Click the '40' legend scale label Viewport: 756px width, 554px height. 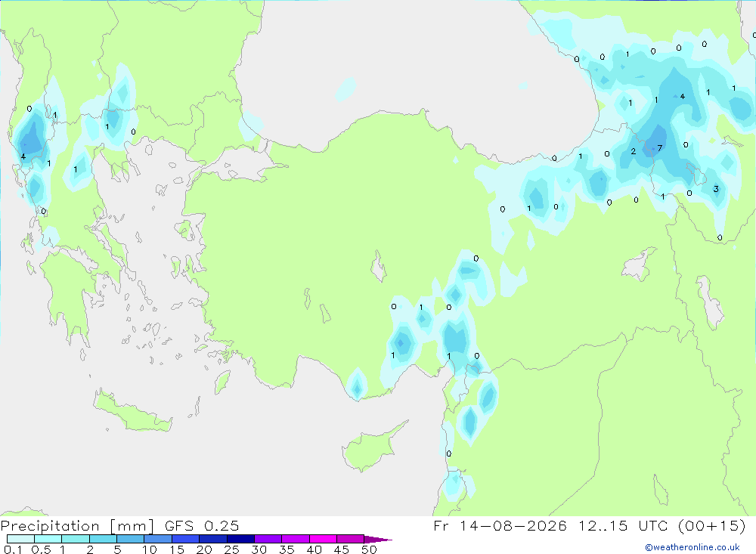(314, 549)
